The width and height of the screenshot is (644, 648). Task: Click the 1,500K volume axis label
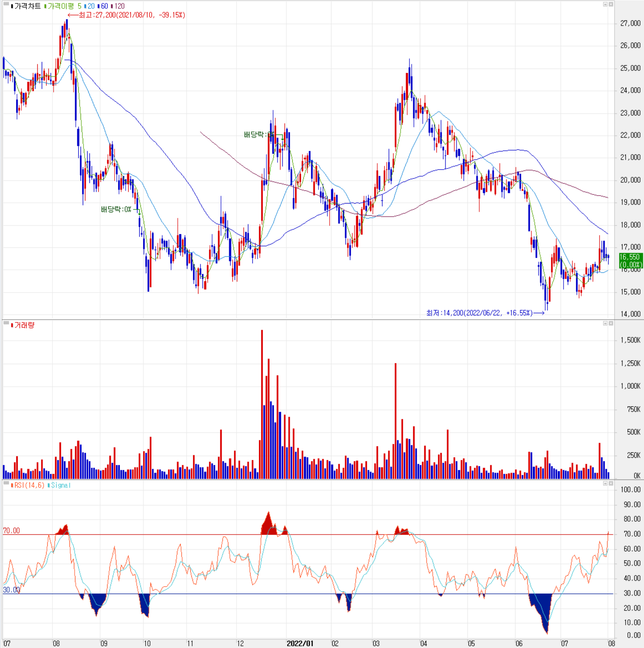tap(630, 340)
